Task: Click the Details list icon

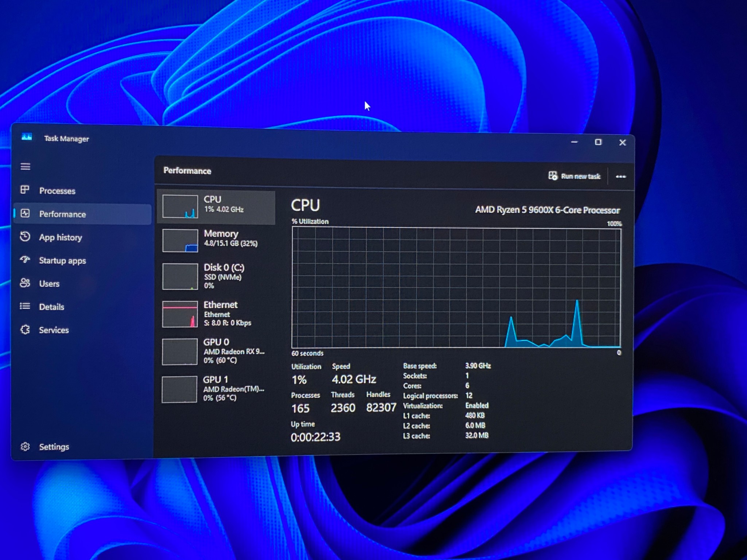Action: click(25, 306)
